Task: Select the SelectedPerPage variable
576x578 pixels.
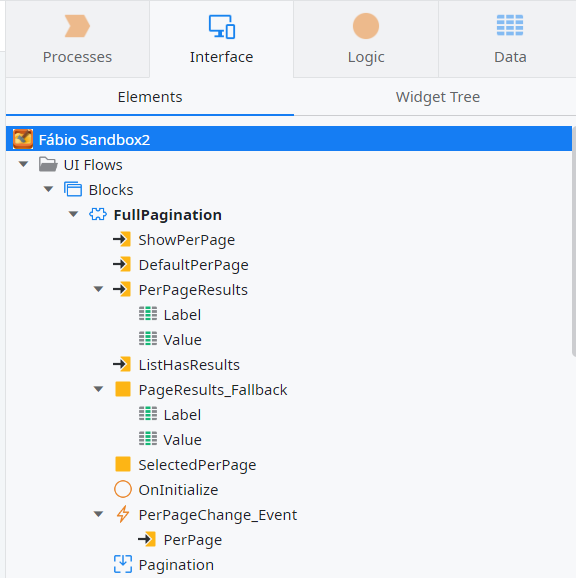Action: coord(197,465)
